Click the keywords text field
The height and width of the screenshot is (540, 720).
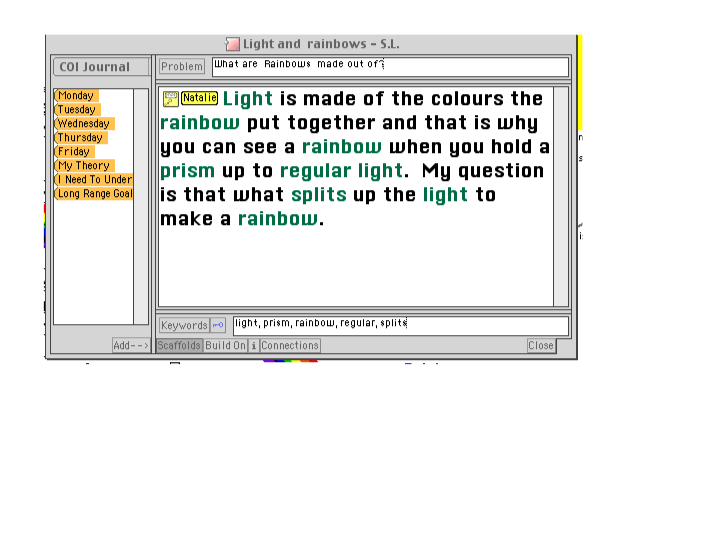coord(400,326)
